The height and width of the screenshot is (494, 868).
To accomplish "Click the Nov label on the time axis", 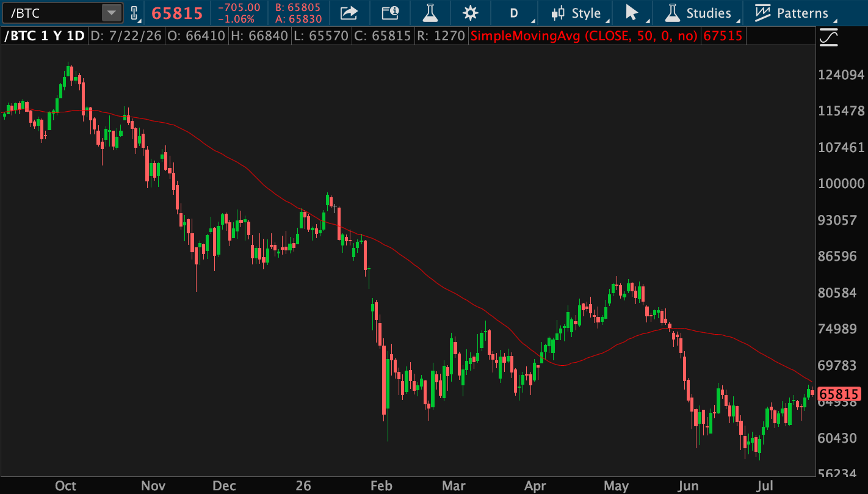I will point(153,486).
